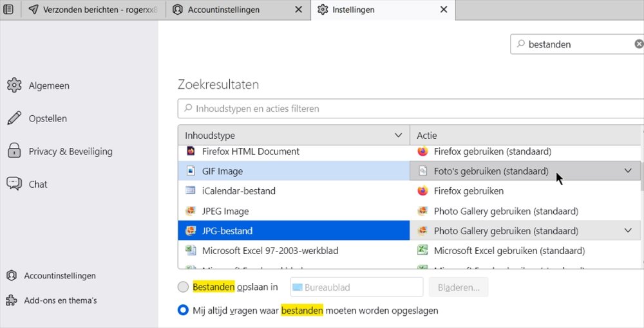Open action dropdown for GIF Image
This screenshot has height=328, width=644.
tap(628, 171)
